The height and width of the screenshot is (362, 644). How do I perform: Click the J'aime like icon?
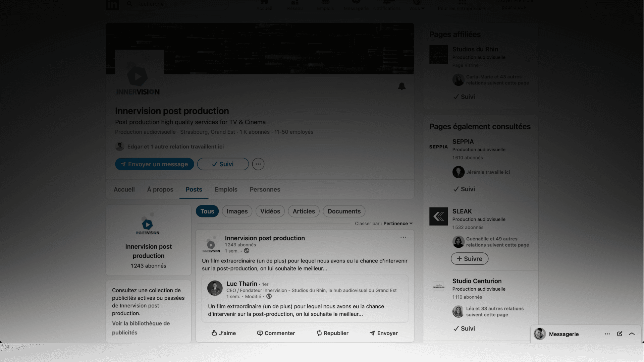pyautogui.click(x=214, y=333)
